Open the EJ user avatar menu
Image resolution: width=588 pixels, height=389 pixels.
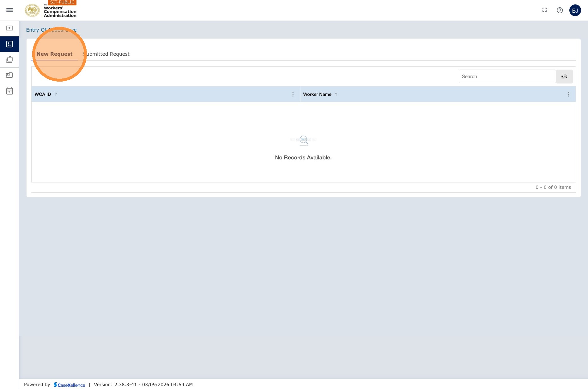(575, 10)
